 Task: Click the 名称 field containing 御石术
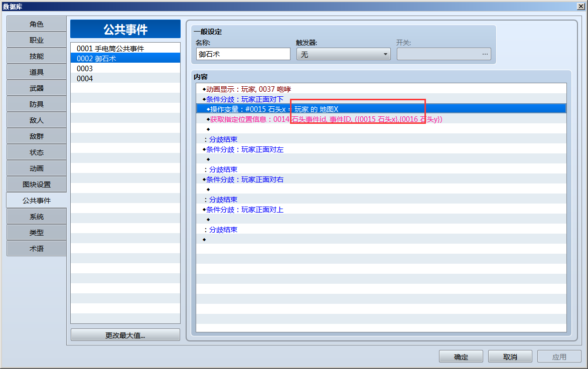[x=243, y=54]
